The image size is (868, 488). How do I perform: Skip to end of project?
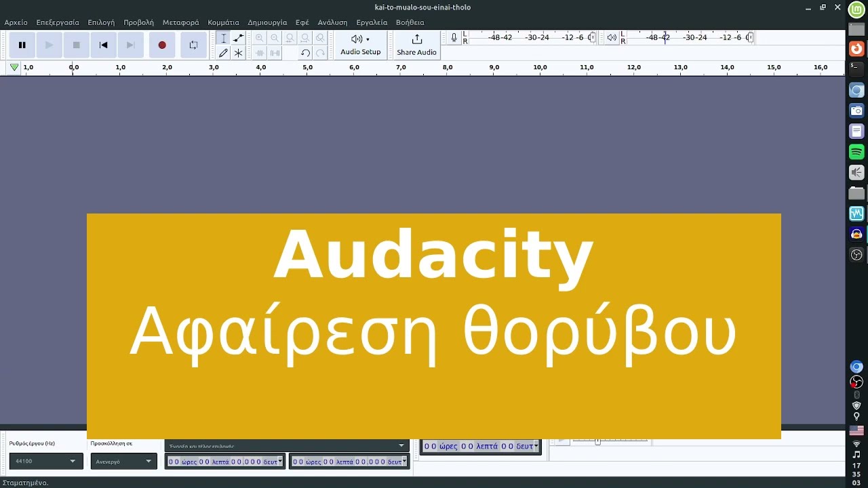pyautogui.click(x=130, y=45)
